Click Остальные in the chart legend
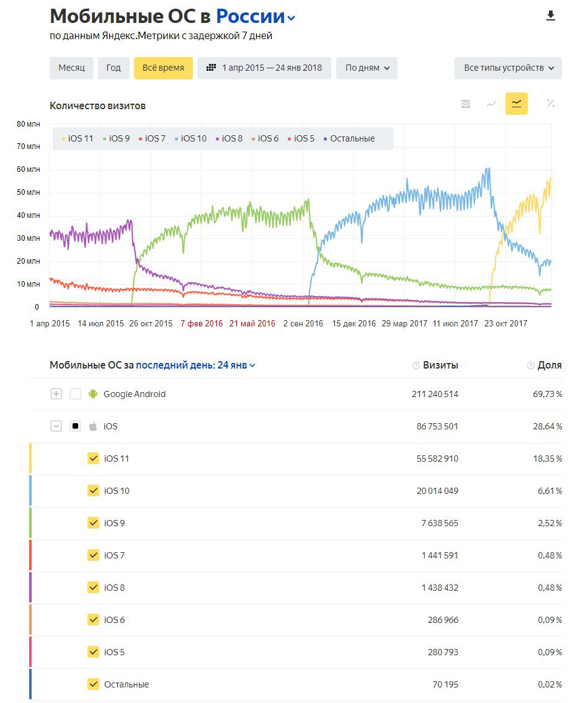This screenshot has height=703, width=588. (x=349, y=138)
